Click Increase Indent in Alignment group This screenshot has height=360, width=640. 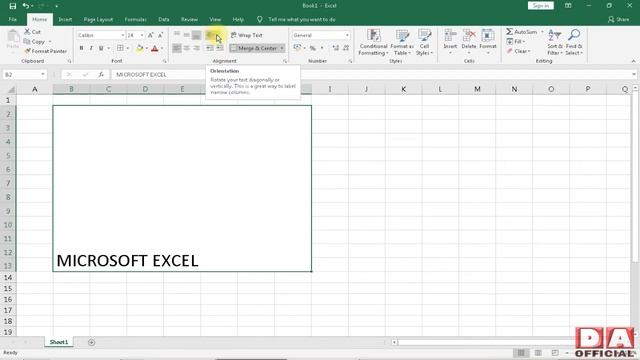(220, 48)
